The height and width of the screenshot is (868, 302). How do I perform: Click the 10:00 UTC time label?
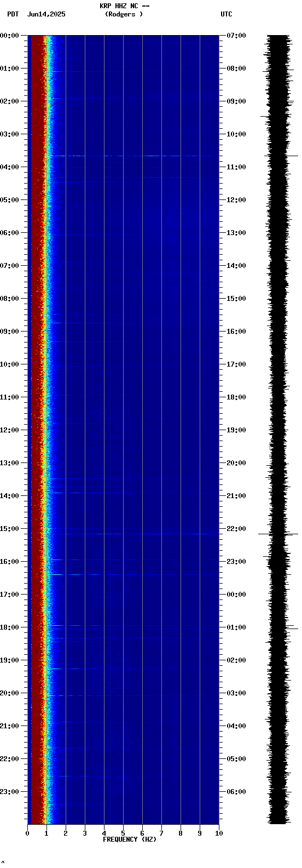coord(236,134)
